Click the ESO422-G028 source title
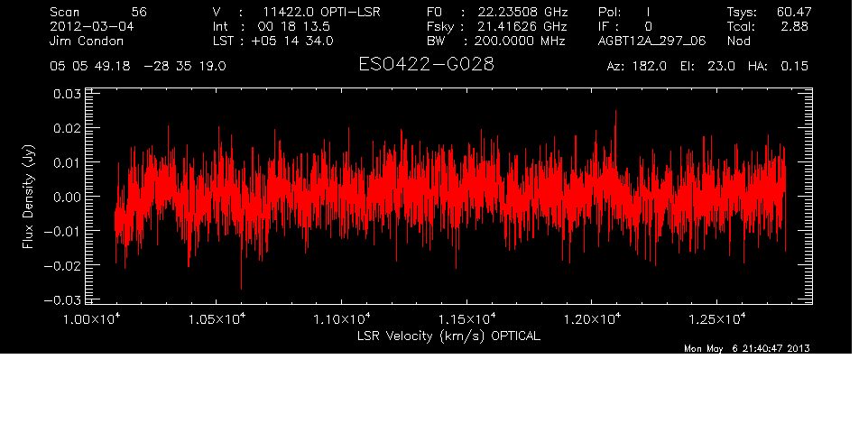 pos(426,67)
